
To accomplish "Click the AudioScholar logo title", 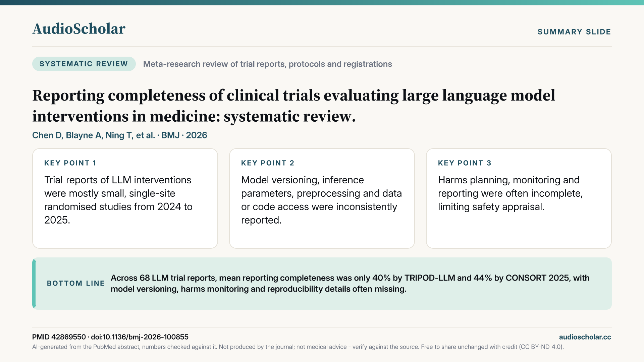I will coord(79,29).
